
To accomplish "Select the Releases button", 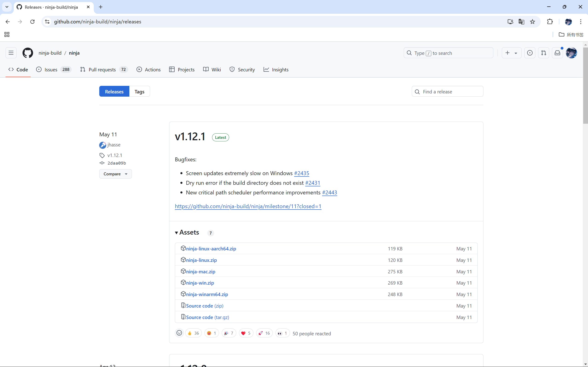I will tap(114, 92).
